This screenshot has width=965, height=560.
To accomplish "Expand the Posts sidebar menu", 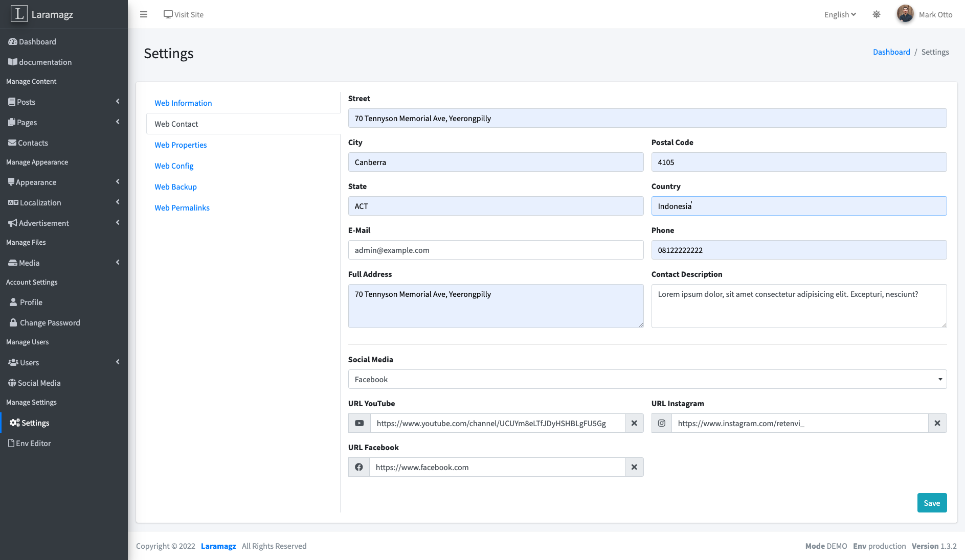I will click(x=63, y=102).
